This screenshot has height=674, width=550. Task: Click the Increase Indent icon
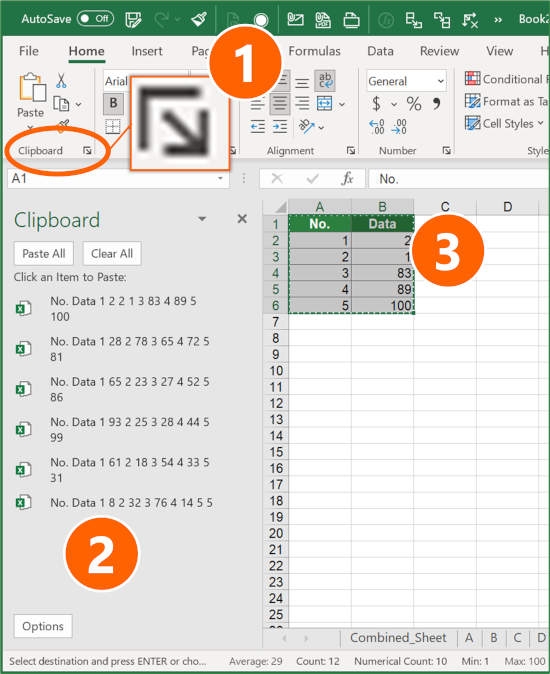point(280,127)
